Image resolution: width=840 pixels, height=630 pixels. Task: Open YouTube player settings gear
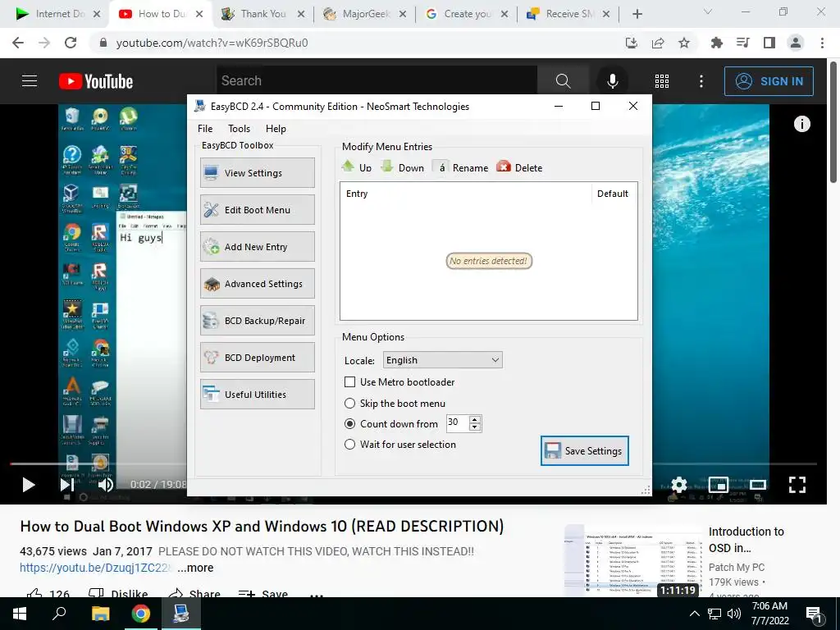click(678, 485)
